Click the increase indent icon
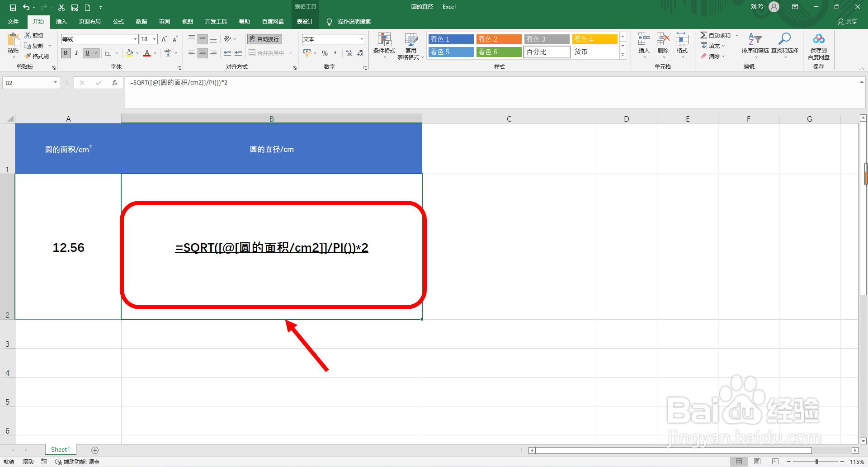The height and width of the screenshot is (467, 868). (x=238, y=53)
